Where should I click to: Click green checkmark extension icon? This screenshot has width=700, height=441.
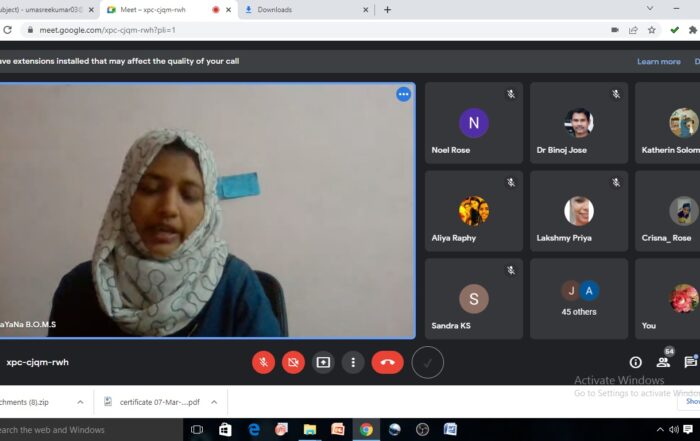[675, 30]
